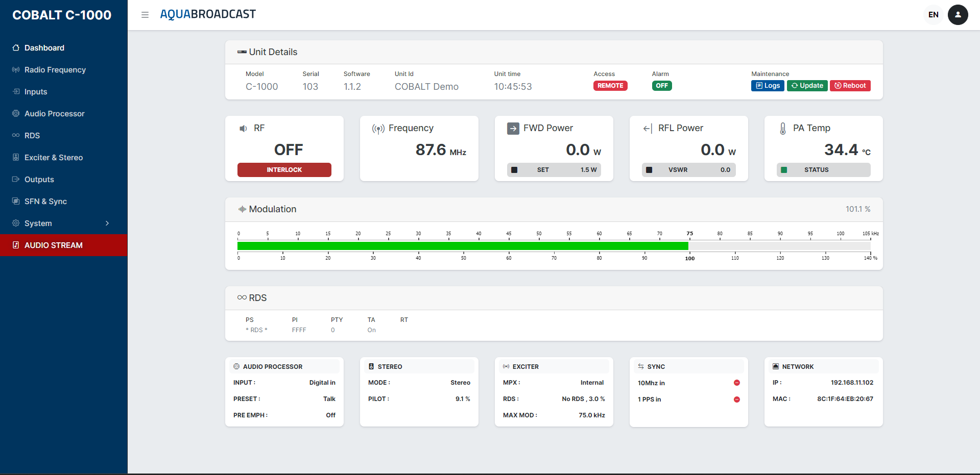
Task: Open the FWD Power SET control
Action: [x=554, y=170]
